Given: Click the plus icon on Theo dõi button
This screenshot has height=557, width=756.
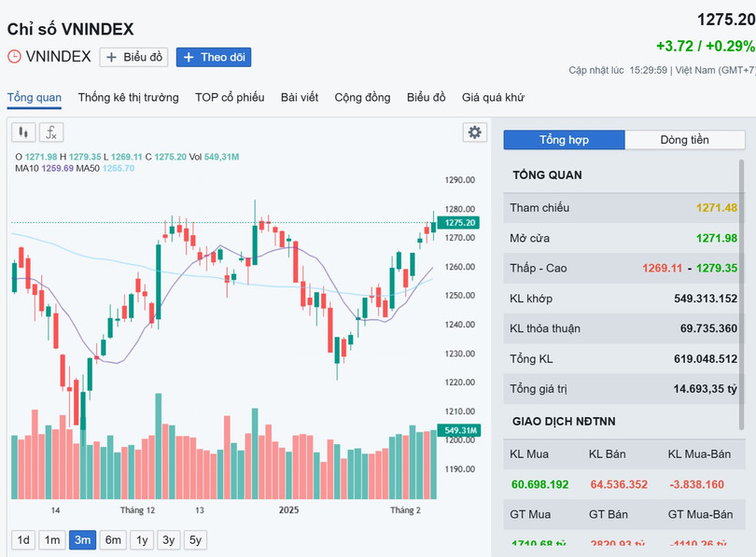Looking at the screenshot, I should point(189,57).
